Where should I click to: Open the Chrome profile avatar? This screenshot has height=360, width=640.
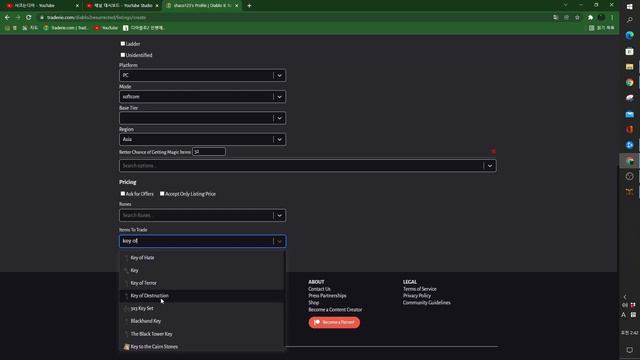click(601, 18)
